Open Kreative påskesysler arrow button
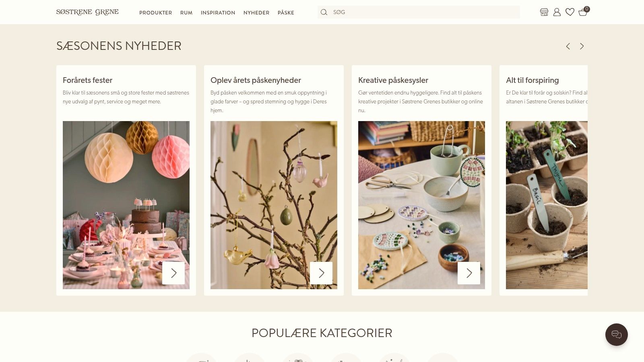This screenshot has width=644, height=362. [x=469, y=273]
